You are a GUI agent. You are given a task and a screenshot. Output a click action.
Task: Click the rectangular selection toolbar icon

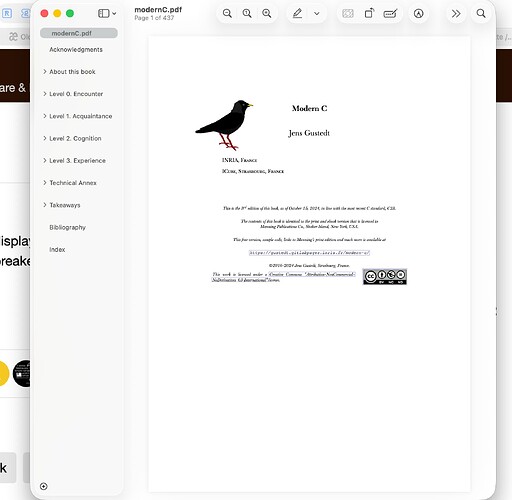click(348, 13)
